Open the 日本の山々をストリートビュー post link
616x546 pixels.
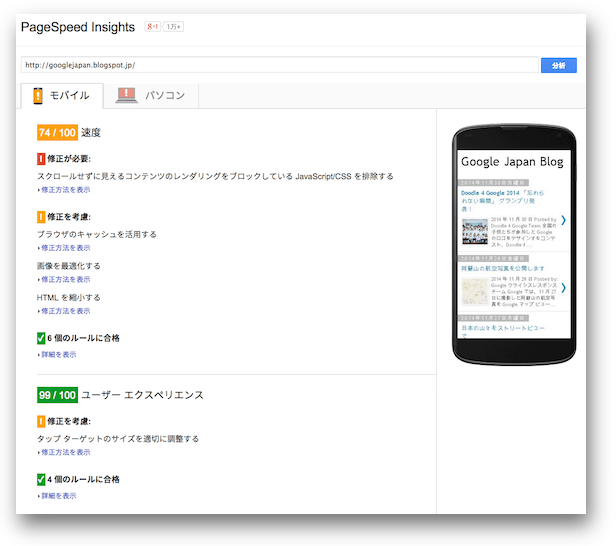coord(502,331)
